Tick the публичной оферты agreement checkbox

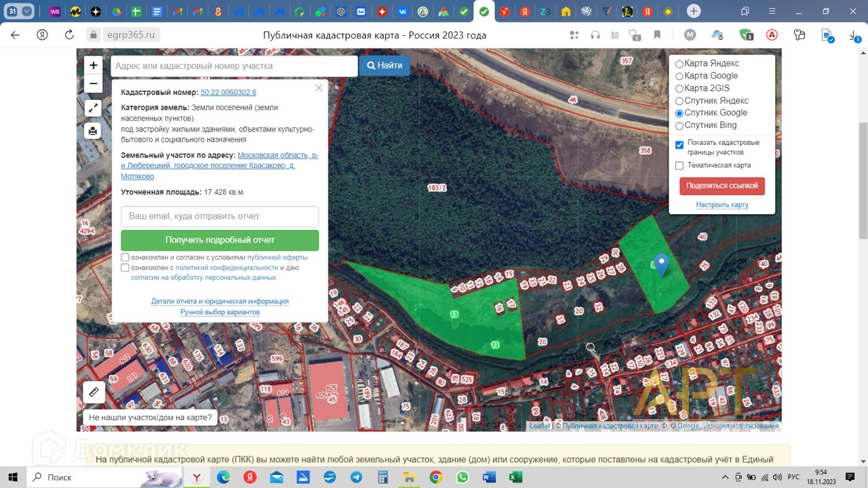(125, 258)
